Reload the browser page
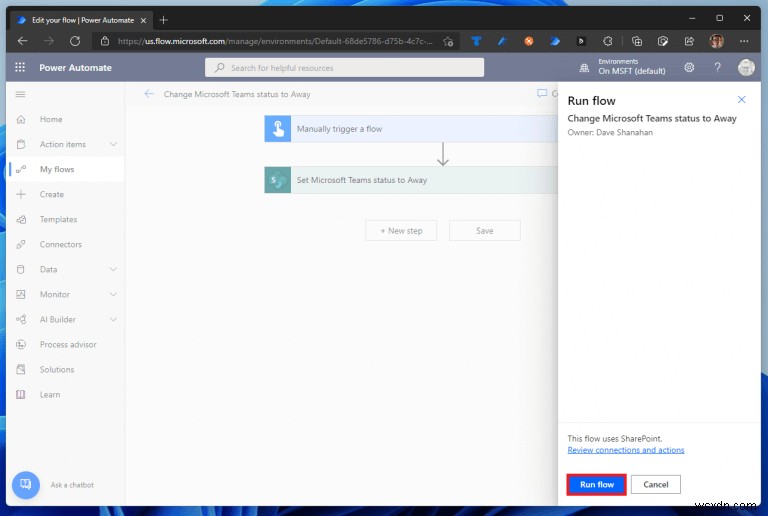768x516 pixels. (75, 41)
